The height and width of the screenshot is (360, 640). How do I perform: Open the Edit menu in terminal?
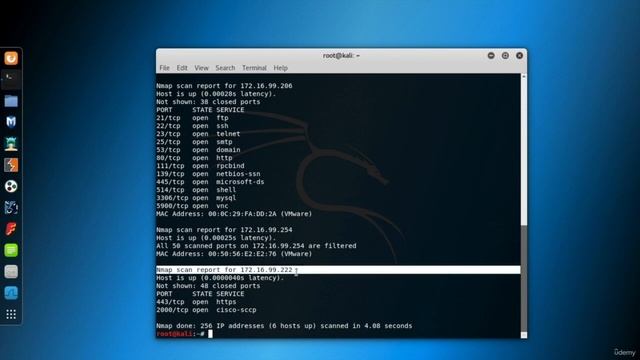click(182, 68)
